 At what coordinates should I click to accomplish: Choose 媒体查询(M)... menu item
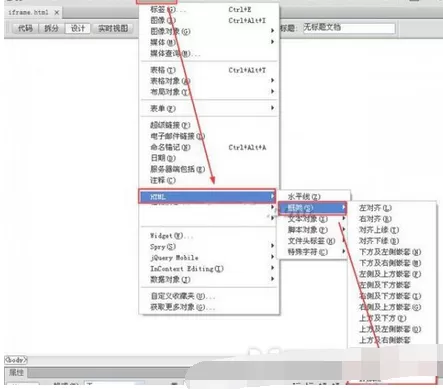[x=209, y=53]
